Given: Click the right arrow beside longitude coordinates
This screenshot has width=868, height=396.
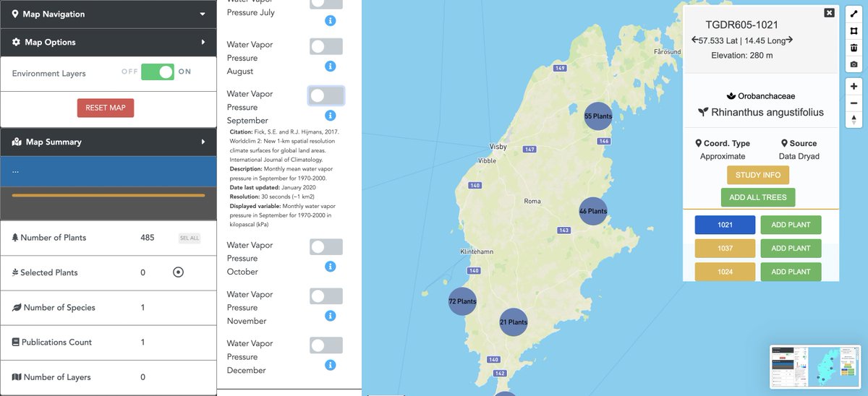Looking at the screenshot, I should click(789, 40).
